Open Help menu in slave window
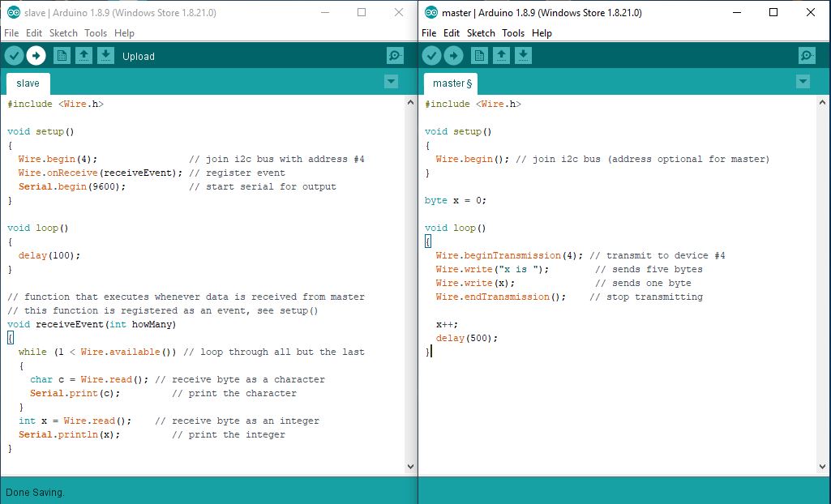831x504 pixels. point(125,33)
